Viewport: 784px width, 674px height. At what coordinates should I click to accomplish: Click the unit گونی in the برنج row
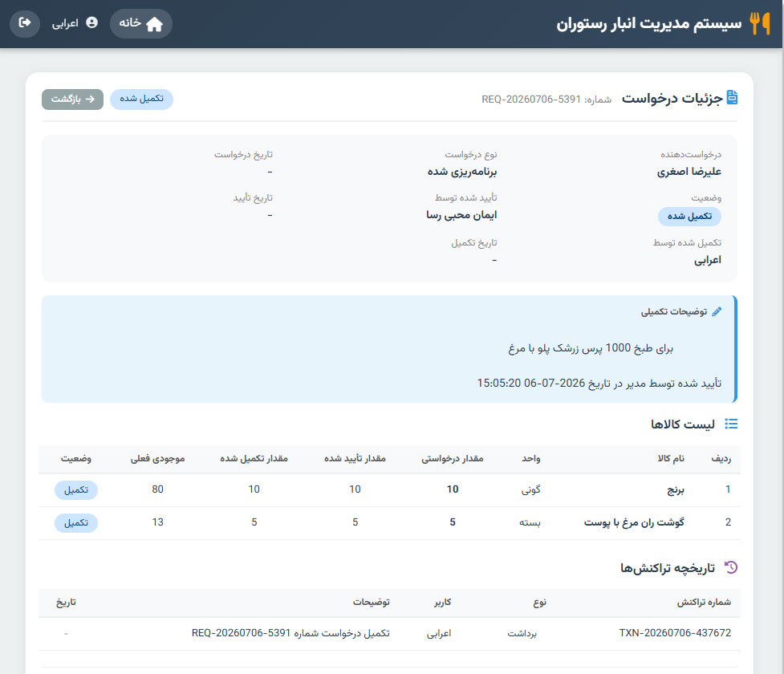531,490
